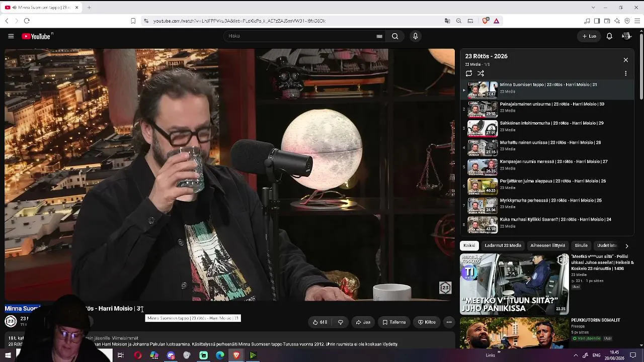Image resolution: width=644 pixels, height=362 pixels.
Task: Click the search magnifier button
Action: pos(395,36)
